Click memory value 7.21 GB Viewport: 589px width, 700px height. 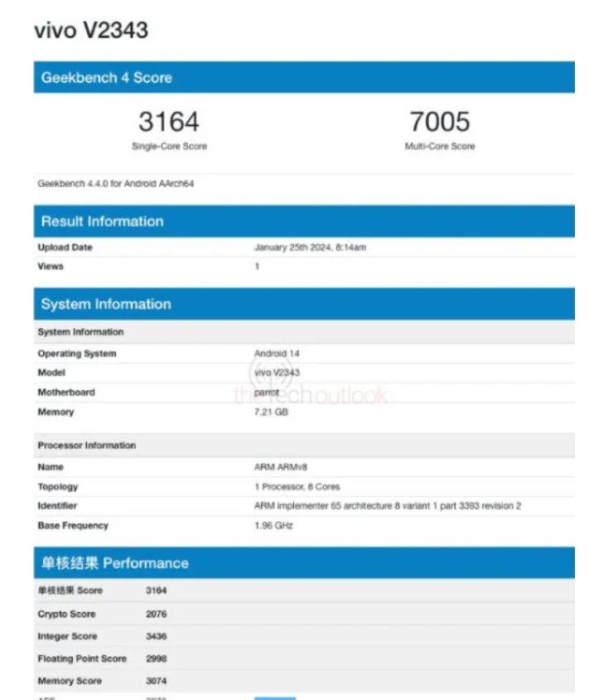(271, 412)
